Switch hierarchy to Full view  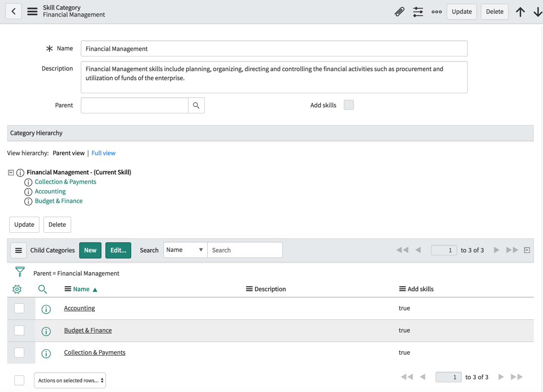pyautogui.click(x=103, y=153)
